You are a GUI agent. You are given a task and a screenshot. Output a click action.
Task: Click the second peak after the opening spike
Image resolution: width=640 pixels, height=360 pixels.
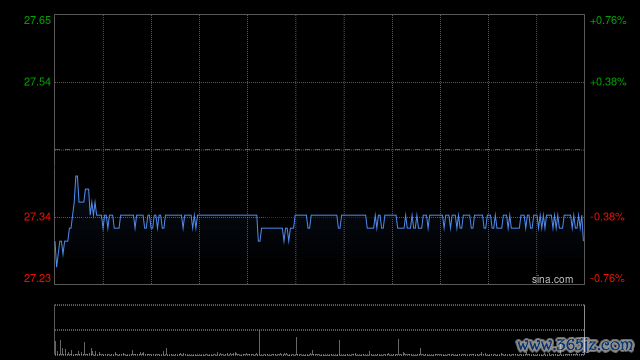[x=87, y=189]
